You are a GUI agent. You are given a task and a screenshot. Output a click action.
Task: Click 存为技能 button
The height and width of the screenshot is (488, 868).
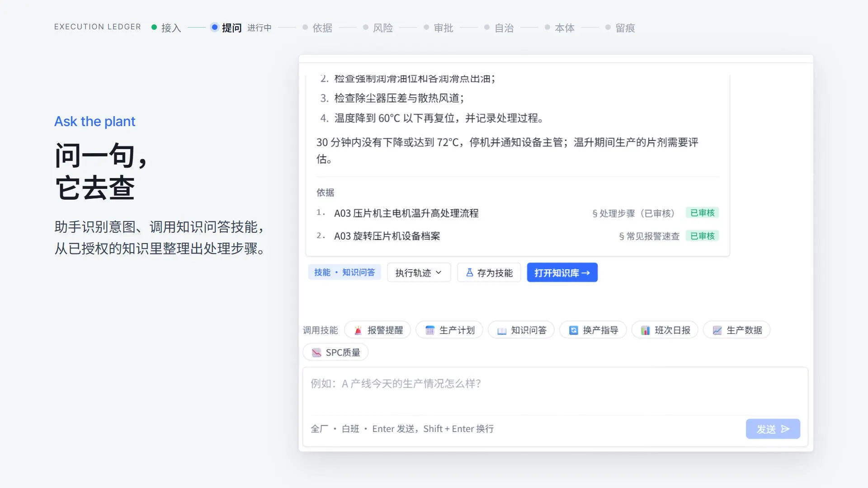[489, 272]
